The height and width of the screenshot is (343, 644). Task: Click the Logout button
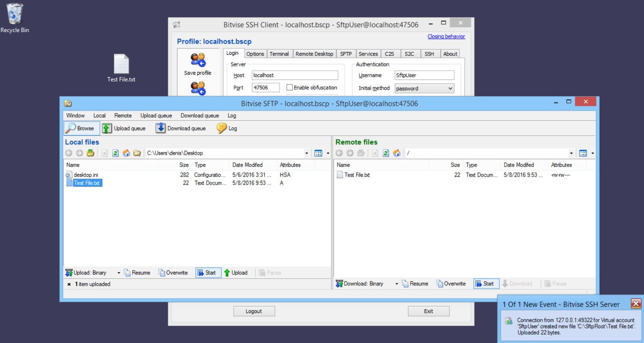[254, 311]
